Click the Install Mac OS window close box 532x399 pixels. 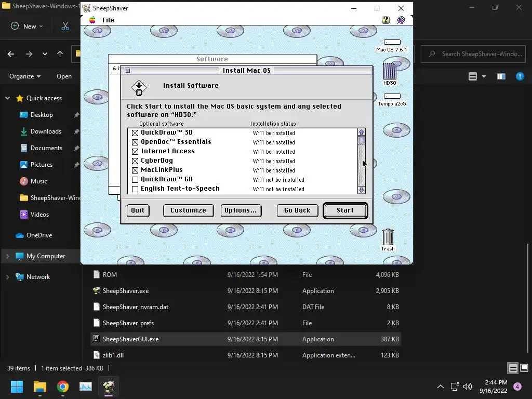(128, 71)
